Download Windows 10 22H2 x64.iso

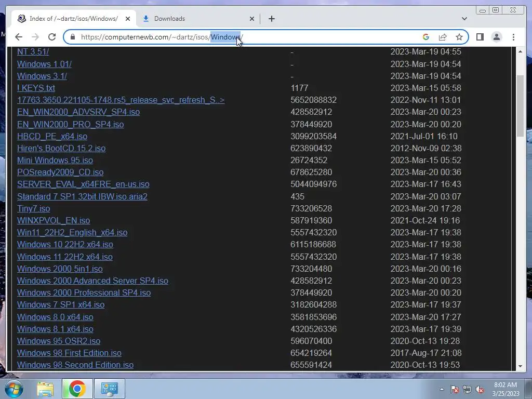pos(65,244)
